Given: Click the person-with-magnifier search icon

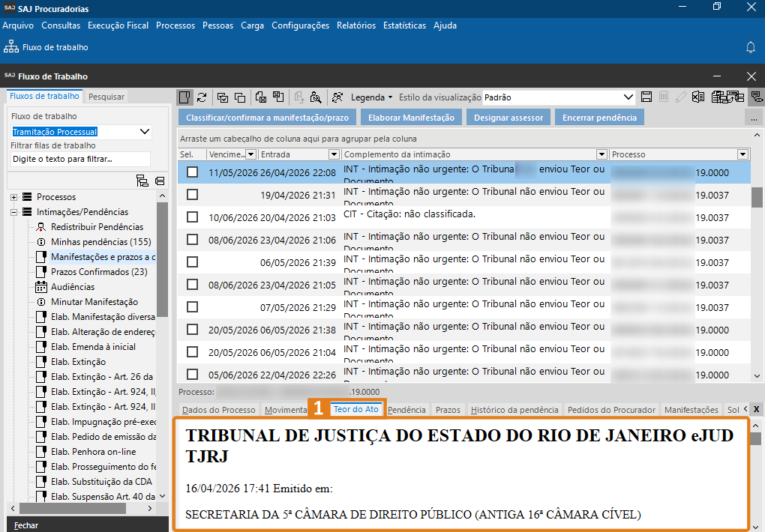Looking at the screenshot, I should tap(316, 97).
